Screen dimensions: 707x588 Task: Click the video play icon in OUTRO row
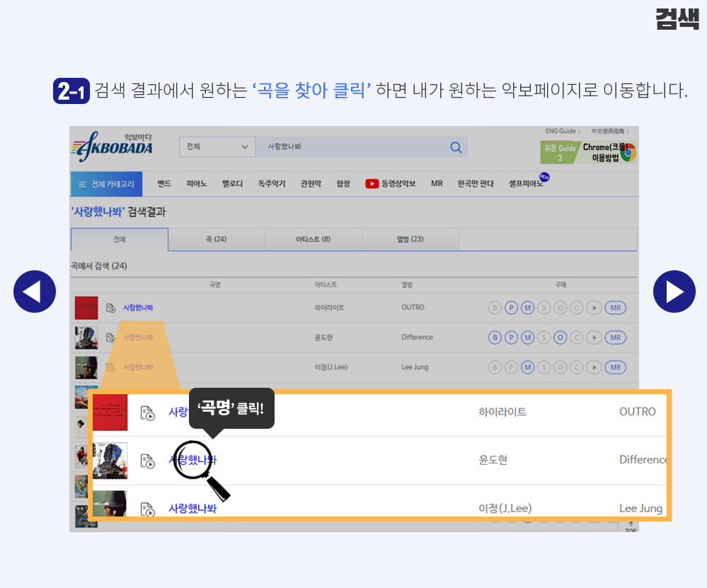[x=594, y=308]
